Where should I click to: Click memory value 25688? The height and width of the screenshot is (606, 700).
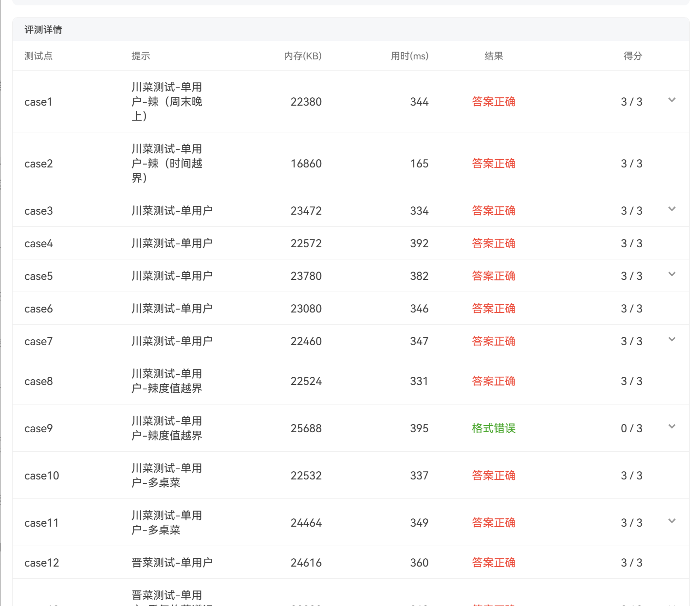(306, 428)
